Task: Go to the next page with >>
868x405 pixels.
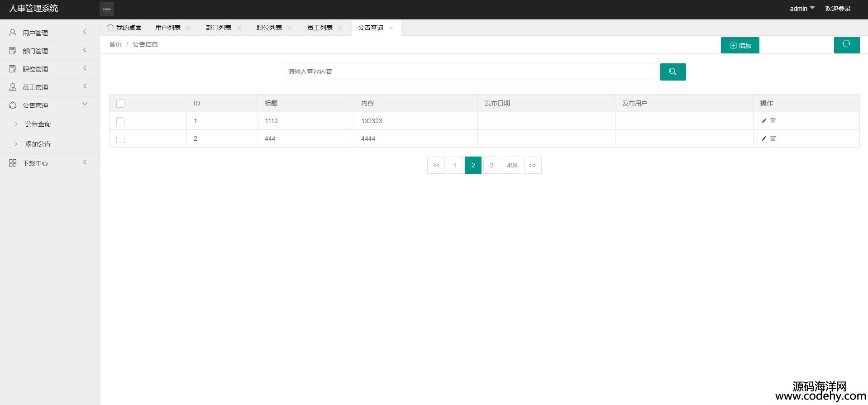Action: 533,165
